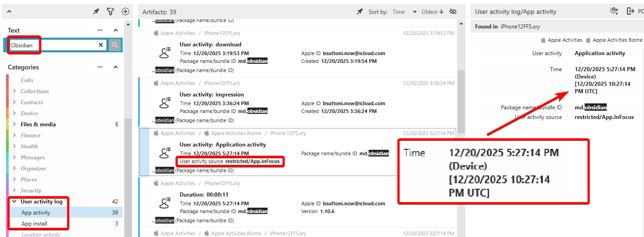The image size is (644, 237).
Task: Click the 3:36:24 PM timestamp header
Action: [x=428, y=83]
